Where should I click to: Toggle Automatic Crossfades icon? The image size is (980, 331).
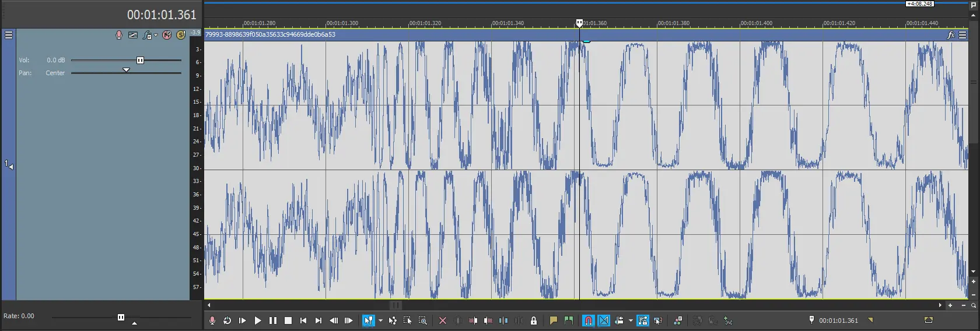tap(604, 321)
